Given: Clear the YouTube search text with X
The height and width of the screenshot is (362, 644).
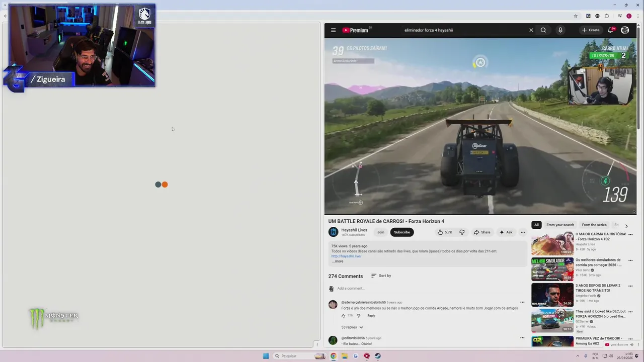Looking at the screenshot, I should tap(531, 30).
